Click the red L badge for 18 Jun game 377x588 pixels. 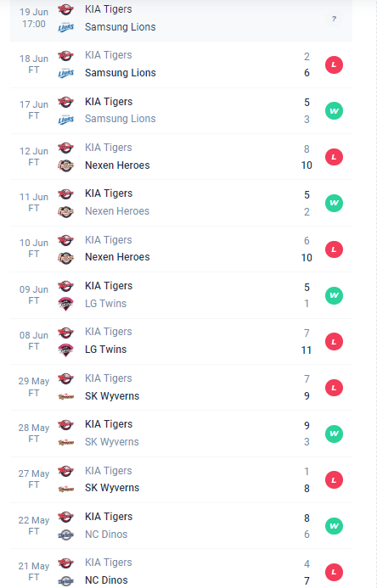[334, 64]
